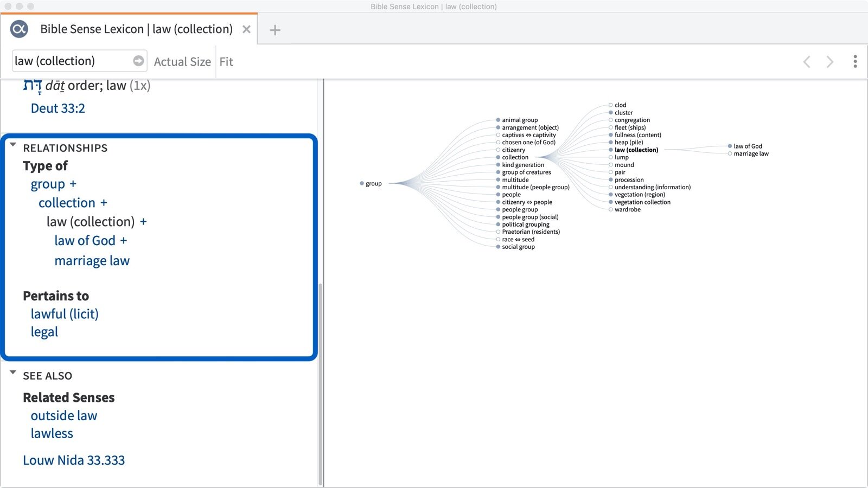Select Actual Size view option

pos(182,62)
